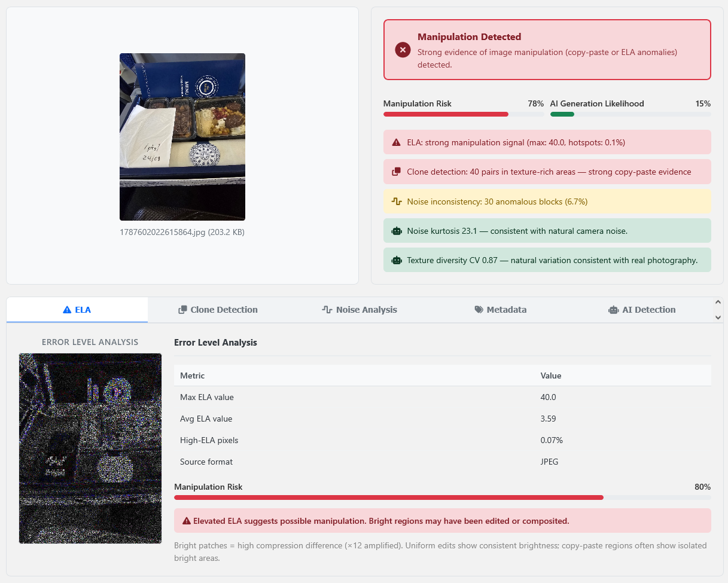Switch to the Clone Detection tab

tap(218, 310)
